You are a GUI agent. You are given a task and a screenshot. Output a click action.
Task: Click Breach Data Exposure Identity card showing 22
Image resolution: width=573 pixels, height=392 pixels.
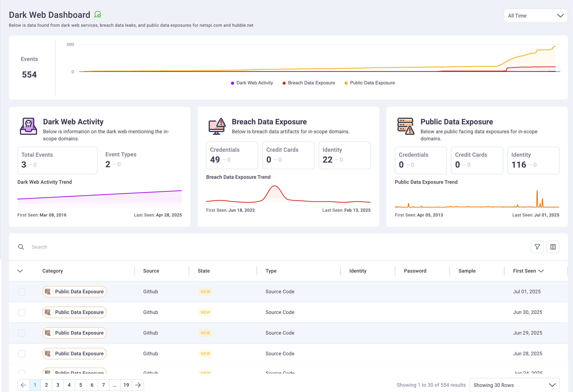(x=344, y=155)
